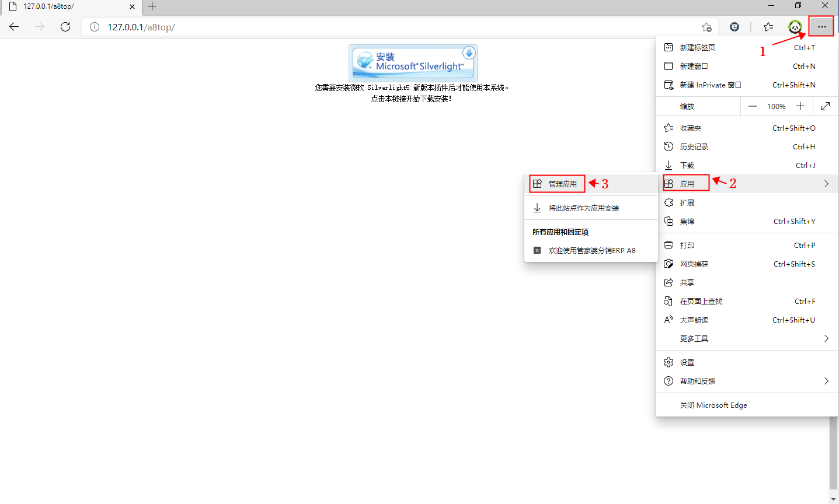839x504 pixels.
Task: Open 历史记录 from the menu
Action: coord(747,146)
